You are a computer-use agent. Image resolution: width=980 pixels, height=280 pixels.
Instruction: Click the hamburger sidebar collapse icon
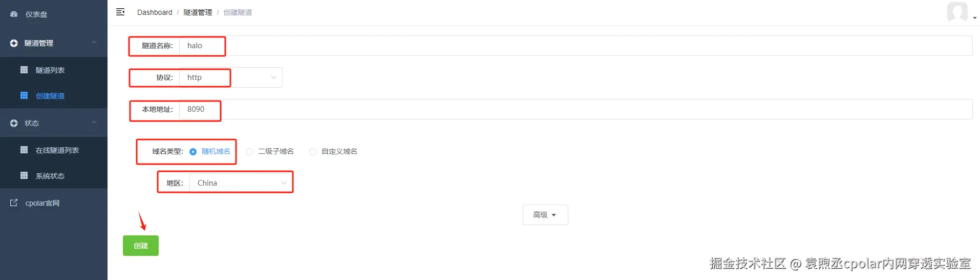(120, 12)
